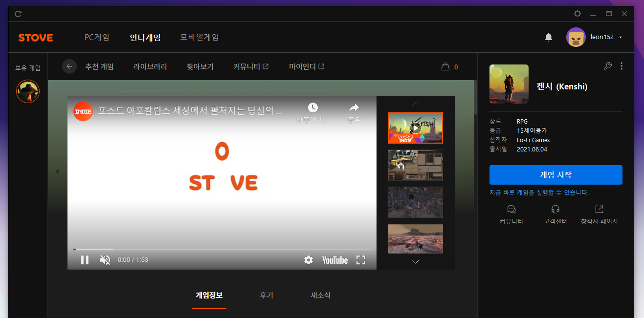
Task: Open the wrench tool icon
Action: tap(608, 66)
